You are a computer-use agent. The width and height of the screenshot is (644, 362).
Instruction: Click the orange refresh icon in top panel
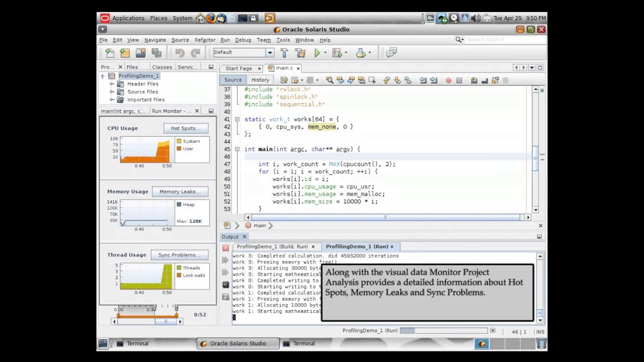tap(270, 18)
